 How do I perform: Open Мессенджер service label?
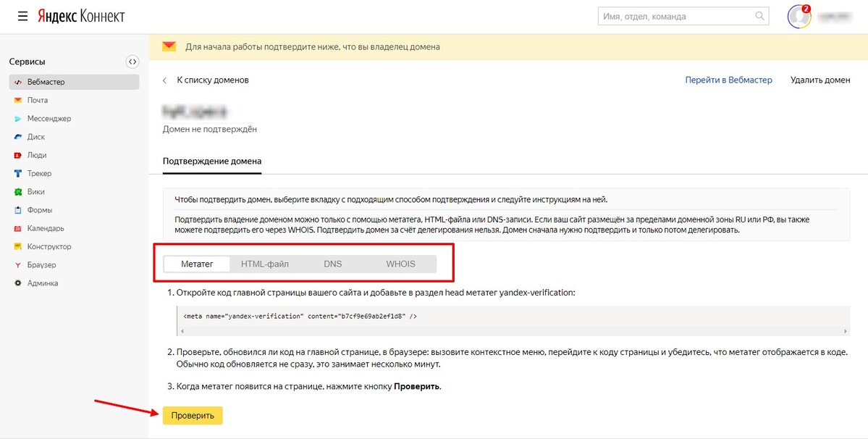[x=49, y=119]
